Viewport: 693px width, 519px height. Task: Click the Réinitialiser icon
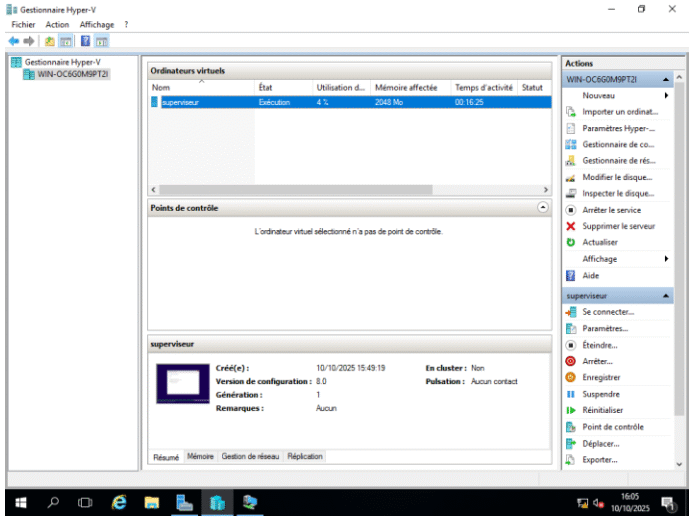[x=571, y=410]
